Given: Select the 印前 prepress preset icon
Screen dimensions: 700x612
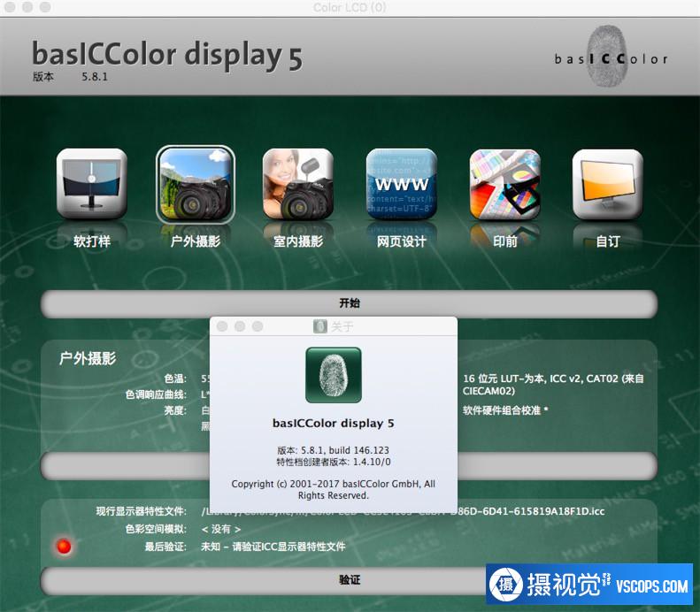Looking at the screenshot, I should pos(504,184).
